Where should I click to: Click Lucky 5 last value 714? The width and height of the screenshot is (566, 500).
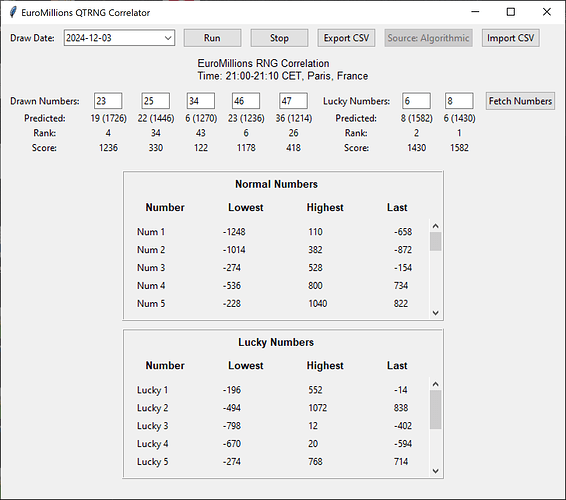click(401, 462)
